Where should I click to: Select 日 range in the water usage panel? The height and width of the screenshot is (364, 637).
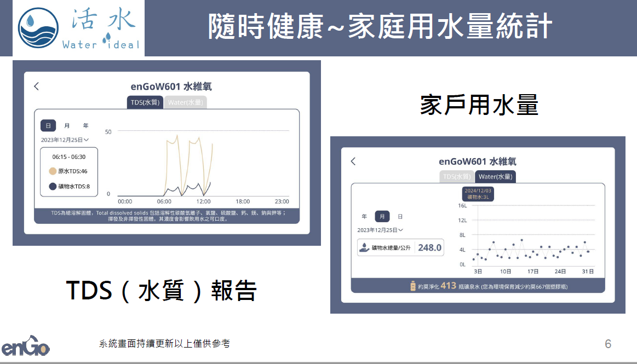400,217
